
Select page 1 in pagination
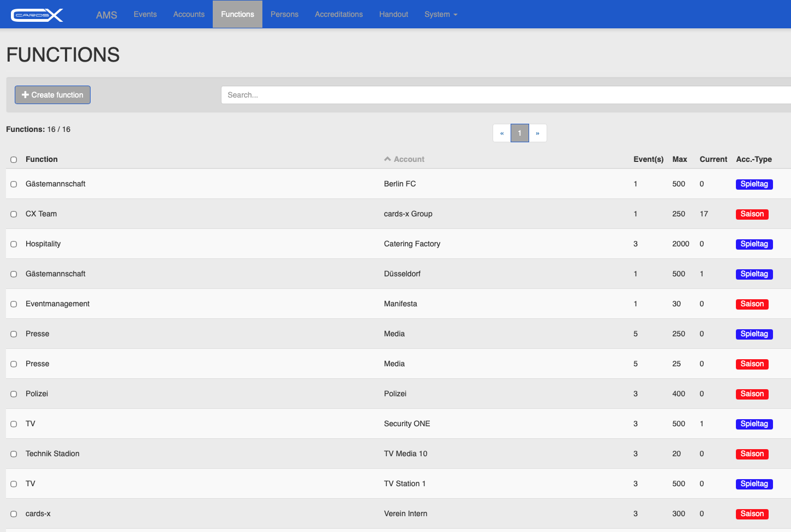click(520, 133)
